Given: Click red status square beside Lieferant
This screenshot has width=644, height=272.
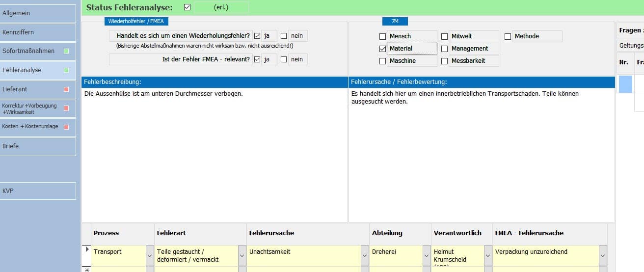Looking at the screenshot, I should coord(66,89).
